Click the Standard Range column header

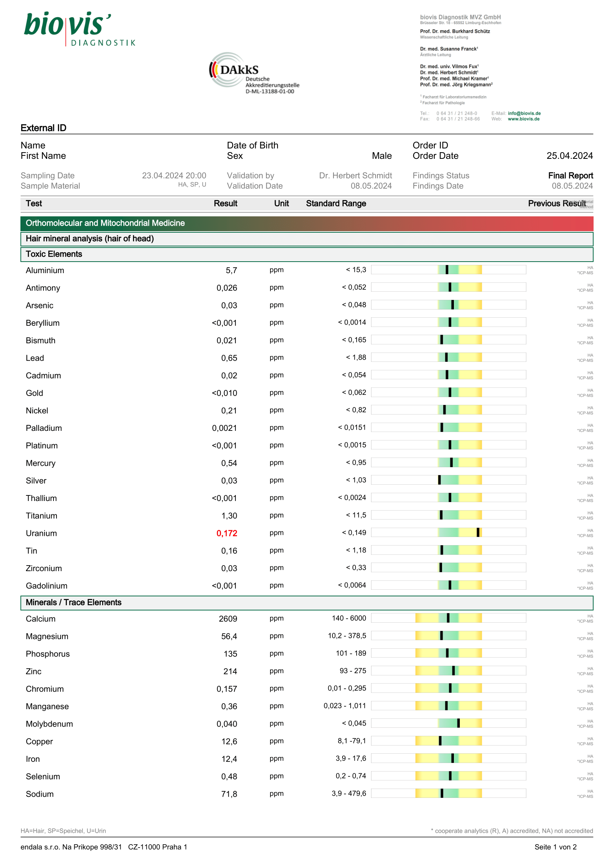[336, 204]
